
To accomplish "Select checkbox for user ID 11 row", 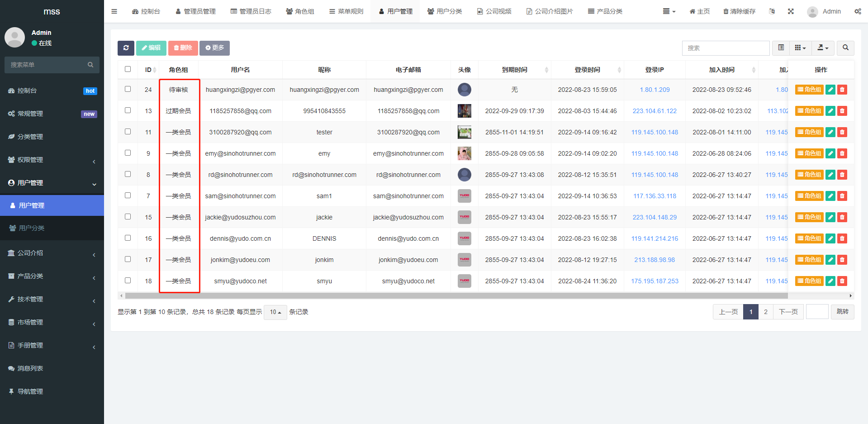I will (128, 132).
